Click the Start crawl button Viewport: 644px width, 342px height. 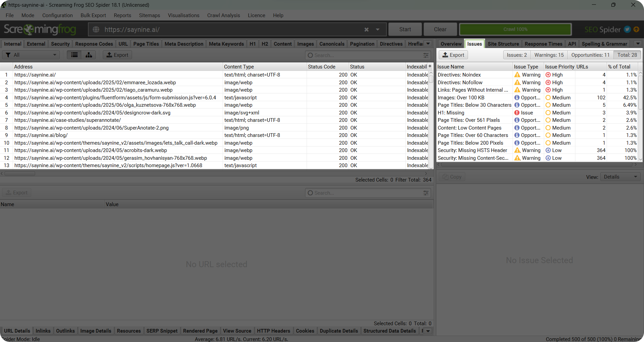(x=405, y=30)
